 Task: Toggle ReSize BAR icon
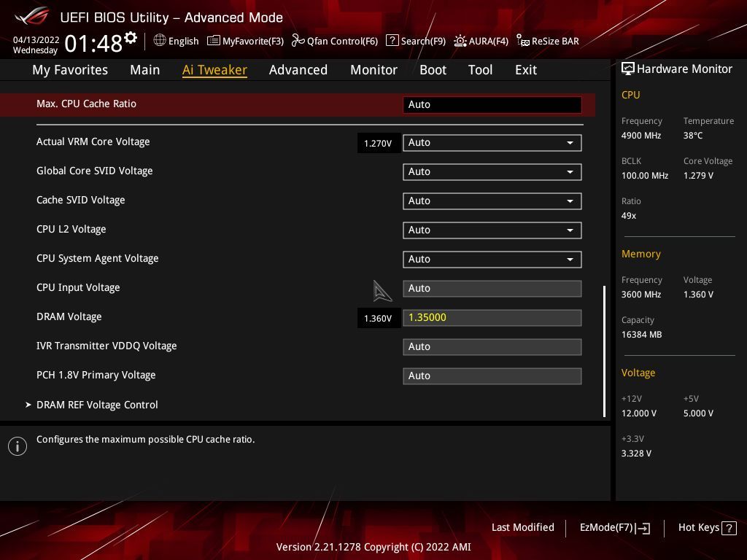coord(523,41)
